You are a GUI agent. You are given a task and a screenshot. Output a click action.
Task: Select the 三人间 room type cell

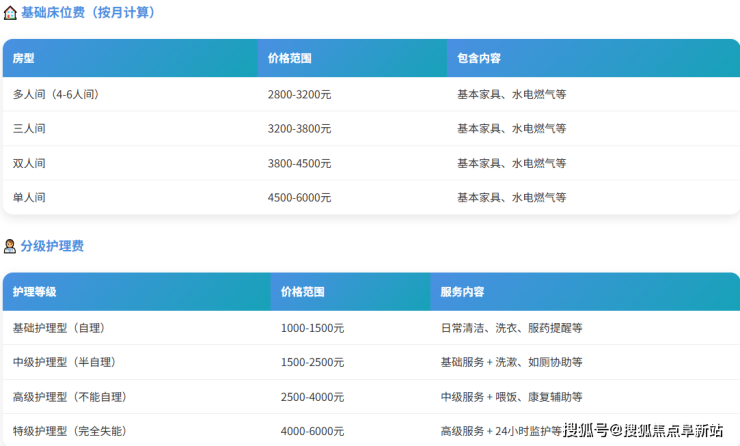(29, 129)
